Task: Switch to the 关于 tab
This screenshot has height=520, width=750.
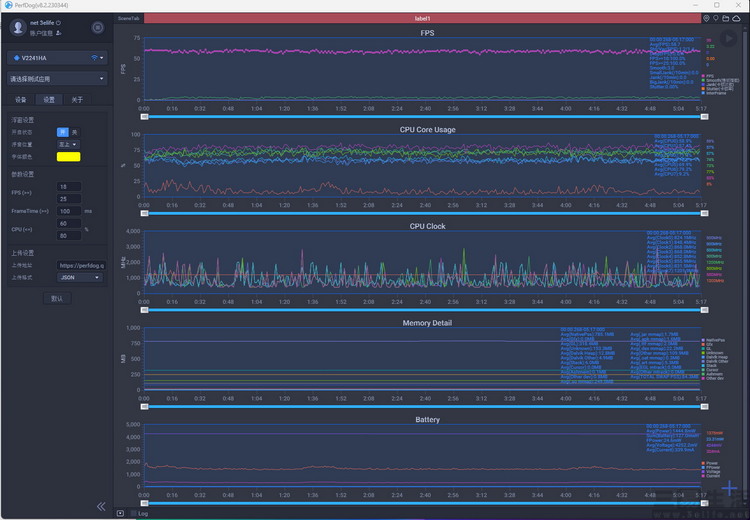Action: (77, 100)
